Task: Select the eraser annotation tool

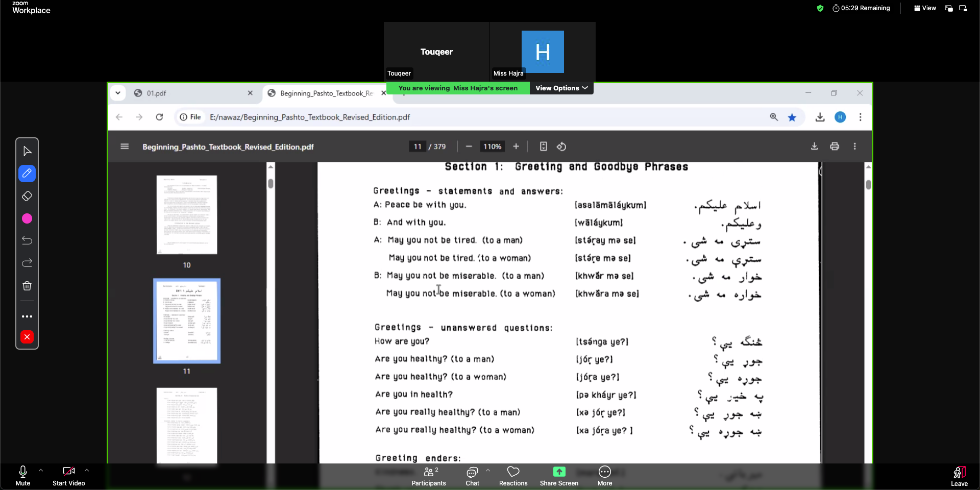Action: click(27, 196)
